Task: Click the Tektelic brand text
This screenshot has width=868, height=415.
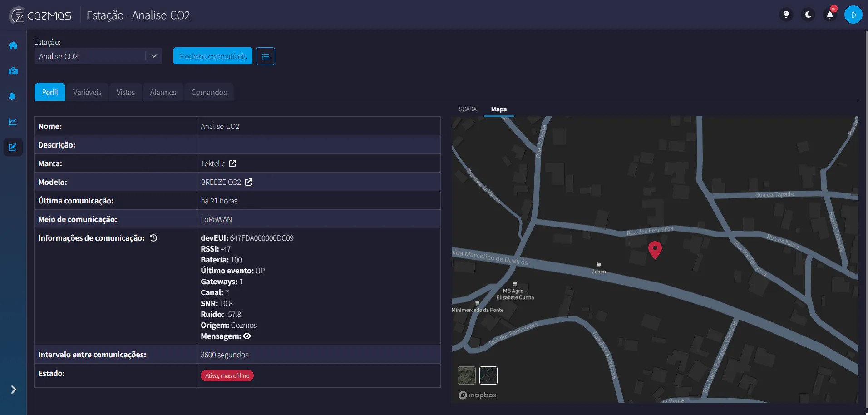Action: tap(213, 163)
